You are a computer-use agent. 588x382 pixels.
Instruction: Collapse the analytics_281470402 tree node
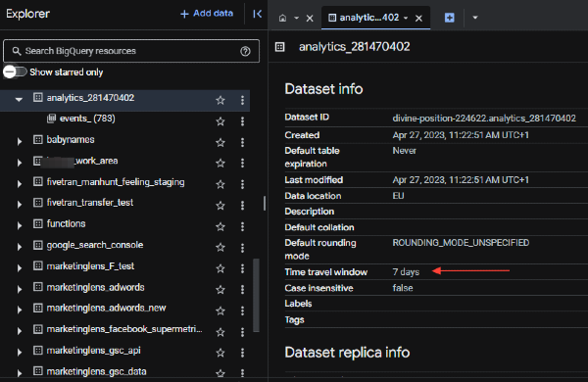click(19, 99)
